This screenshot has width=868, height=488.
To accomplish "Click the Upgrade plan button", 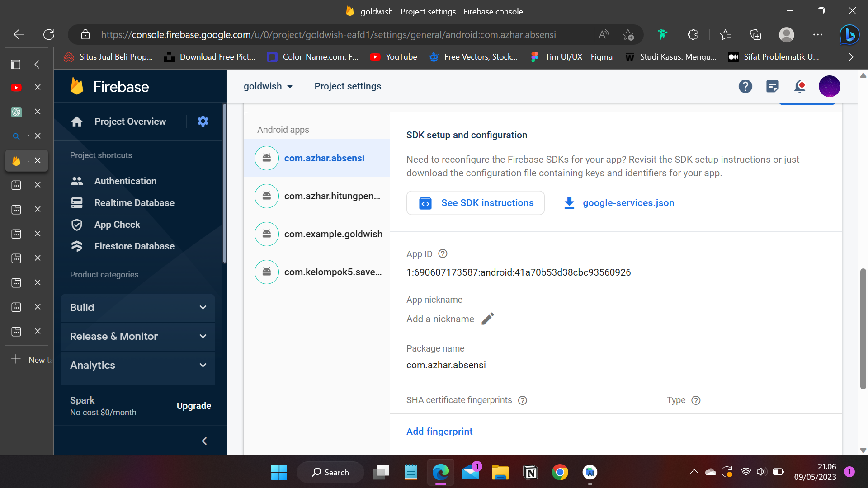I will point(193,406).
